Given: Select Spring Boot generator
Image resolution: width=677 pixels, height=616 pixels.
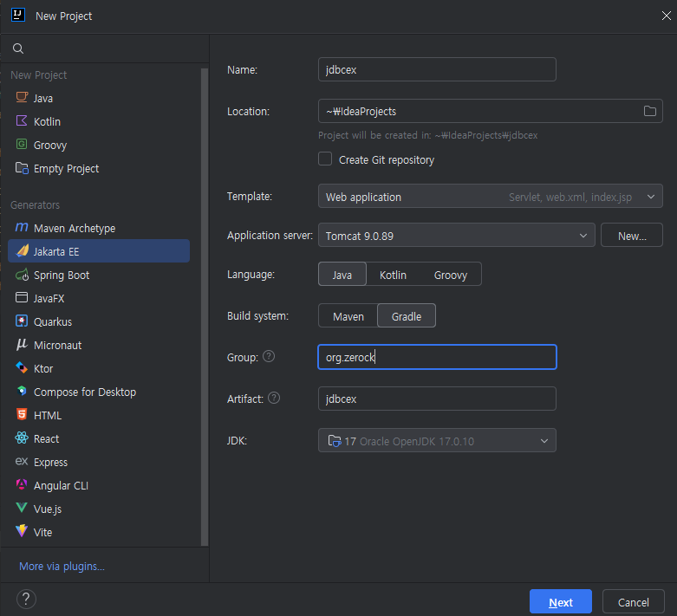Looking at the screenshot, I should coord(99,275).
